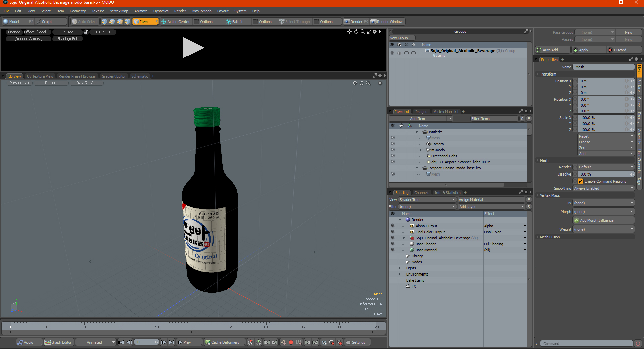Toggle visibility of obj_3D_Airport_Scanner_light_001x
The height and width of the screenshot is (349, 644).
(x=393, y=162)
